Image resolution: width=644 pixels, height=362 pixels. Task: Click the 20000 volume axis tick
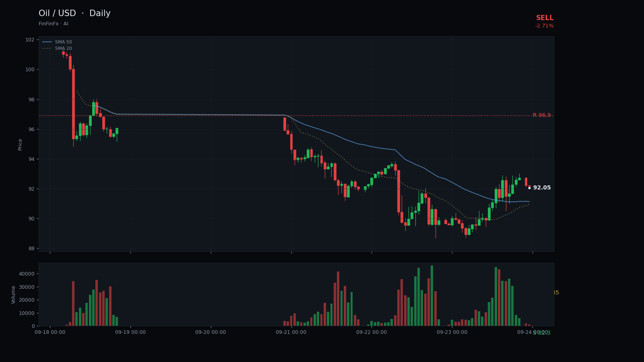point(27,300)
